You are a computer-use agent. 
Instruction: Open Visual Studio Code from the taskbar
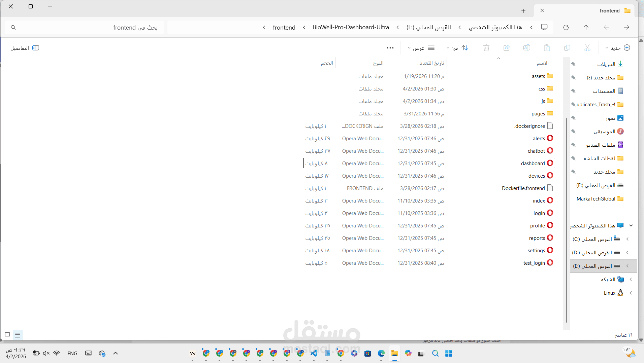coord(315,354)
